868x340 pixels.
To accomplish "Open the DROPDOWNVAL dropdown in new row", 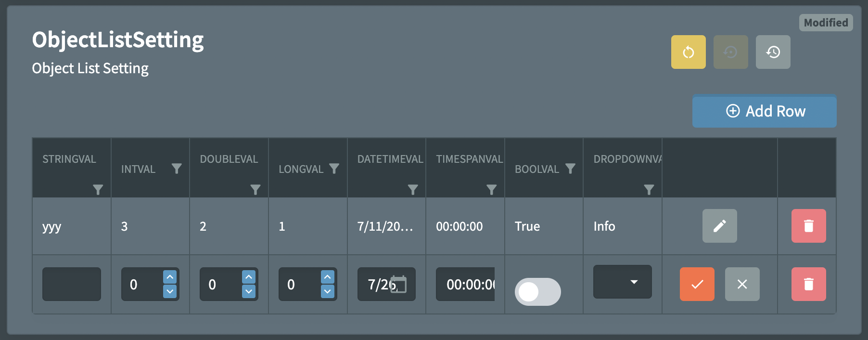I will point(622,282).
